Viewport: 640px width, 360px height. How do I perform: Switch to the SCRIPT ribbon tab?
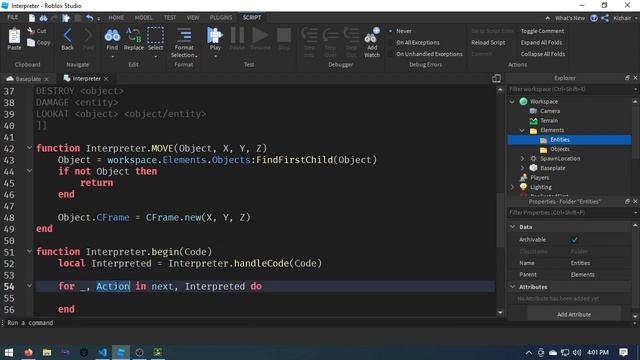pyautogui.click(x=252, y=18)
